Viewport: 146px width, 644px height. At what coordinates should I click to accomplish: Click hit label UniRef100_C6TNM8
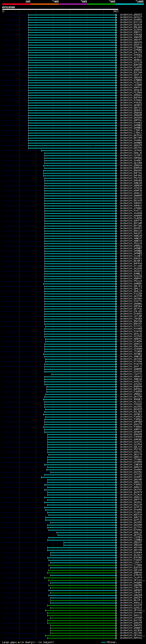click(131, 85)
